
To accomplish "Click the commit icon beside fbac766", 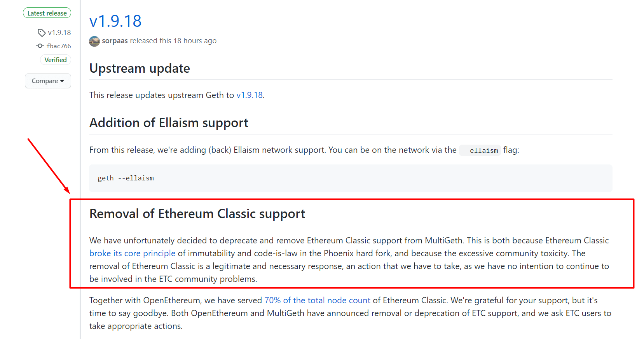I will point(40,46).
